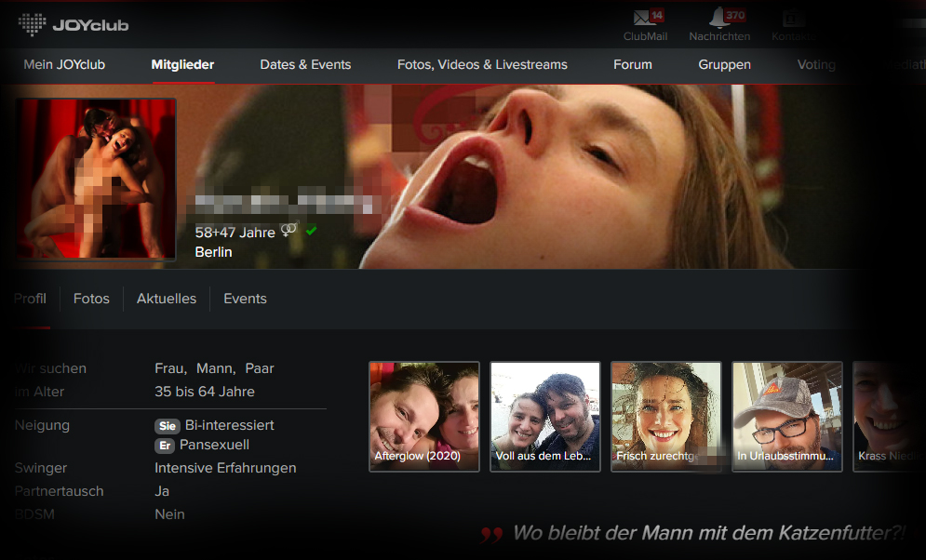Image resolution: width=926 pixels, height=560 pixels.
Task: Click the couple gender symbol icon
Action: 289,229
